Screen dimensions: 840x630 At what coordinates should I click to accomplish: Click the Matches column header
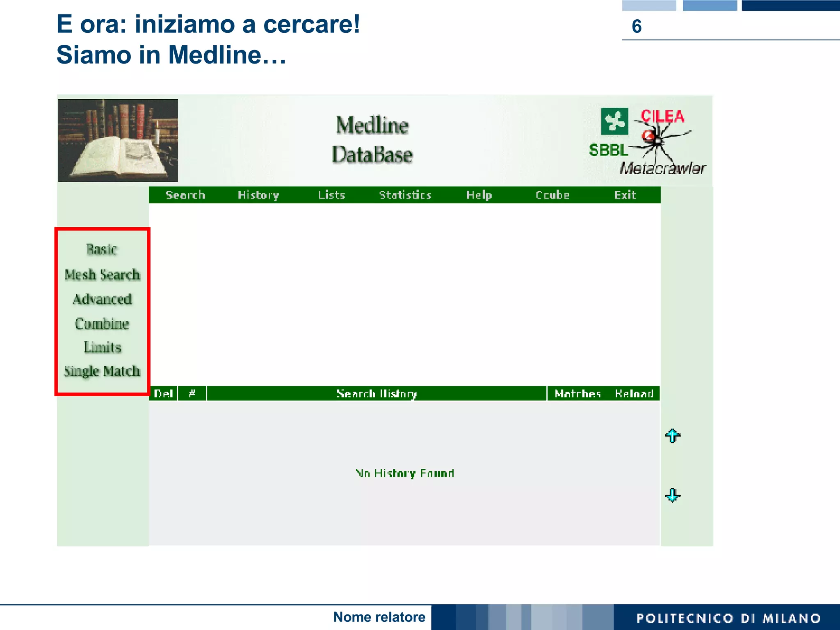pyautogui.click(x=577, y=393)
